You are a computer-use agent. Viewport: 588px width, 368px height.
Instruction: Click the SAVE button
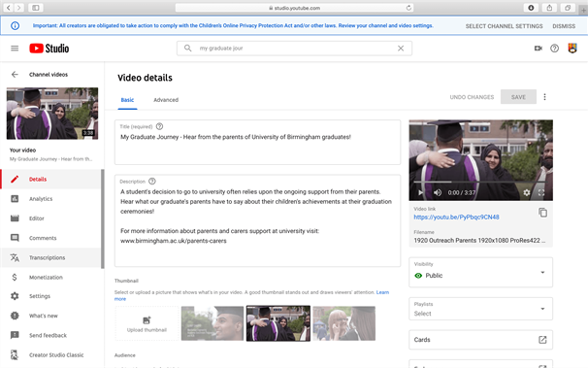[x=518, y=97]
